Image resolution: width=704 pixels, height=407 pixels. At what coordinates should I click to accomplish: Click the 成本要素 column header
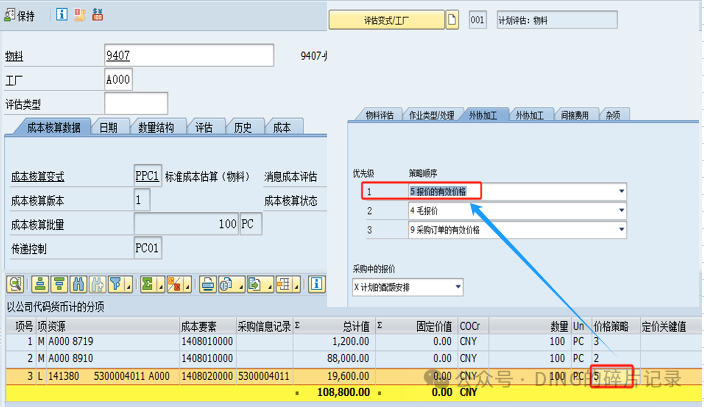[x=207, y=326]
